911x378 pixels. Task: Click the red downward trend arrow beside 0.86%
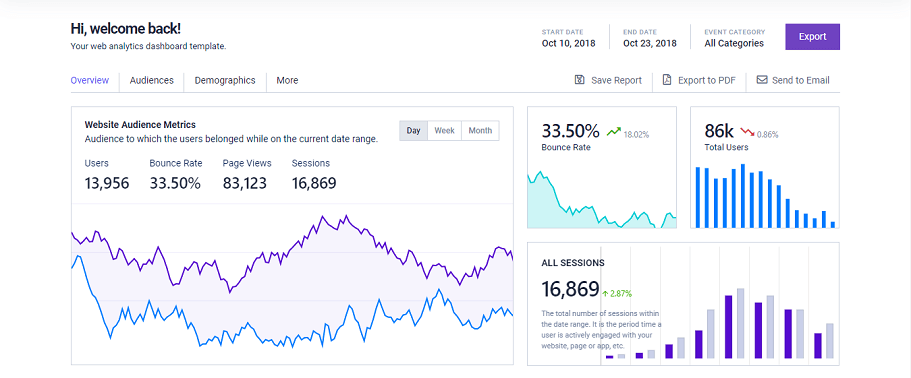747,132
